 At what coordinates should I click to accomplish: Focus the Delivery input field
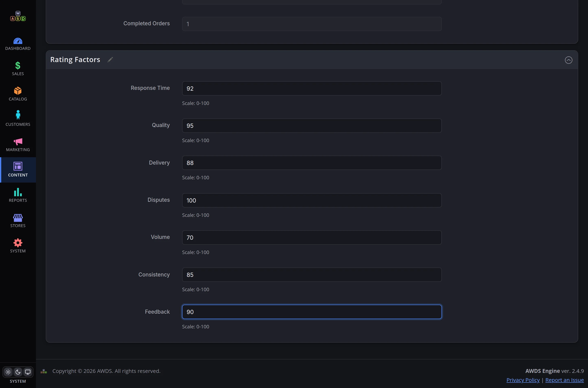click(x=312, y=163)
